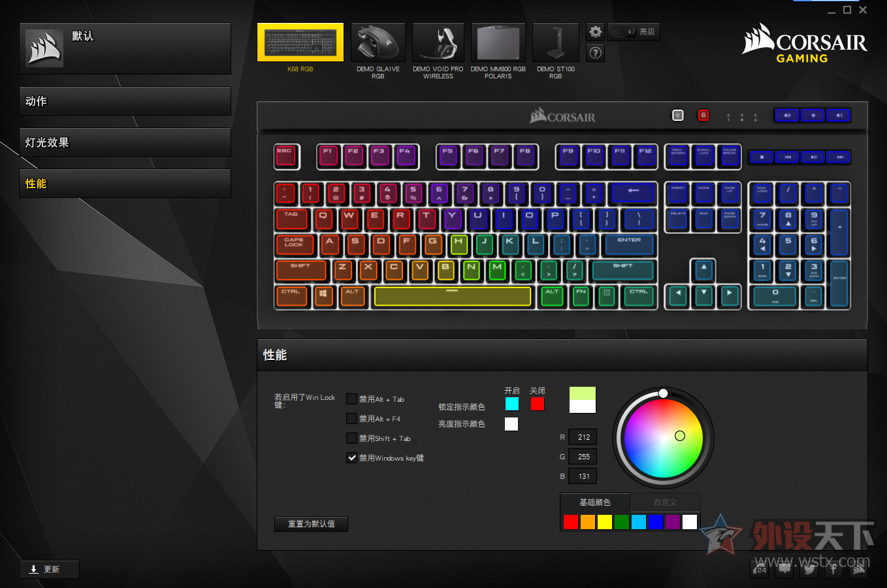
Task: Click the hue ring handle on wheel
Action: point(663,393)
